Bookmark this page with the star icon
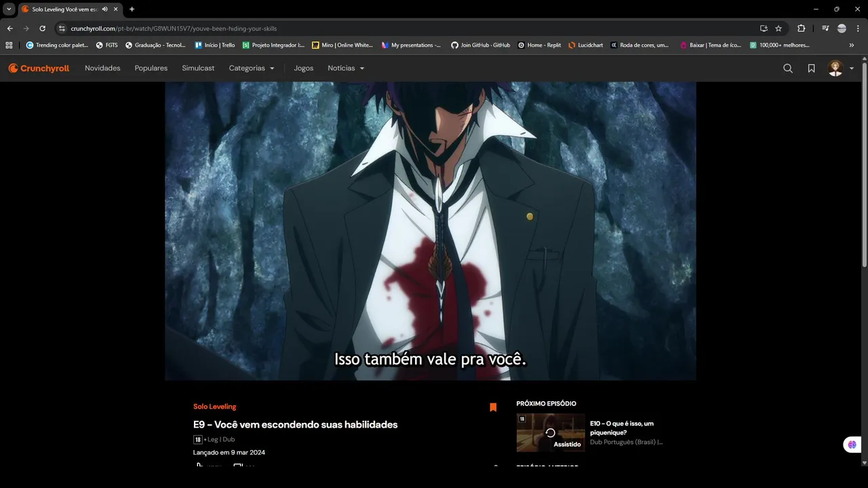 [x=778, y=28]
